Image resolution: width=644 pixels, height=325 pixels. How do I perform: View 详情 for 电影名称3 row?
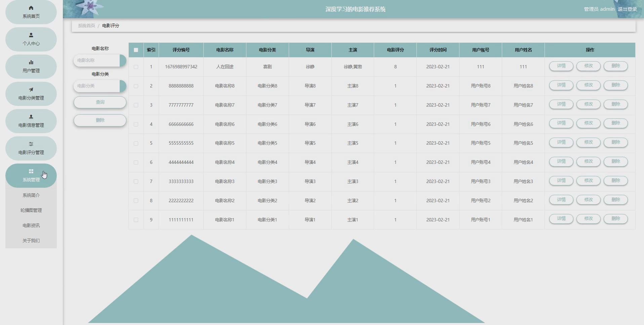561,181
